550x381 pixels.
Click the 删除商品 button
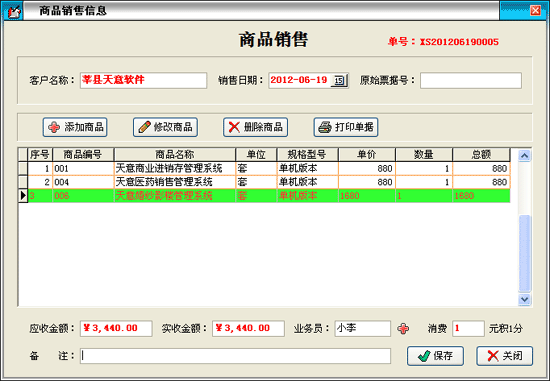[255, 127]
